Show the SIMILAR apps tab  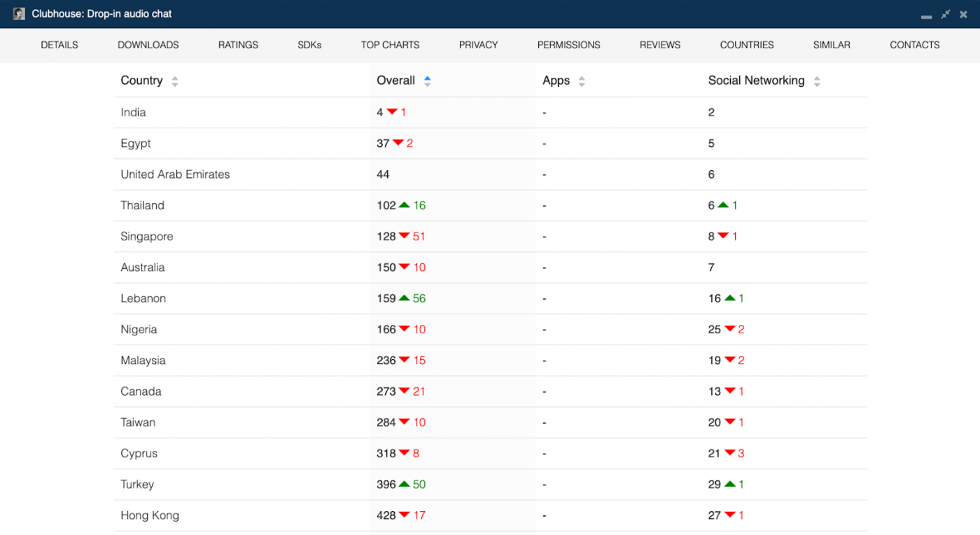[x=832, y=45]
